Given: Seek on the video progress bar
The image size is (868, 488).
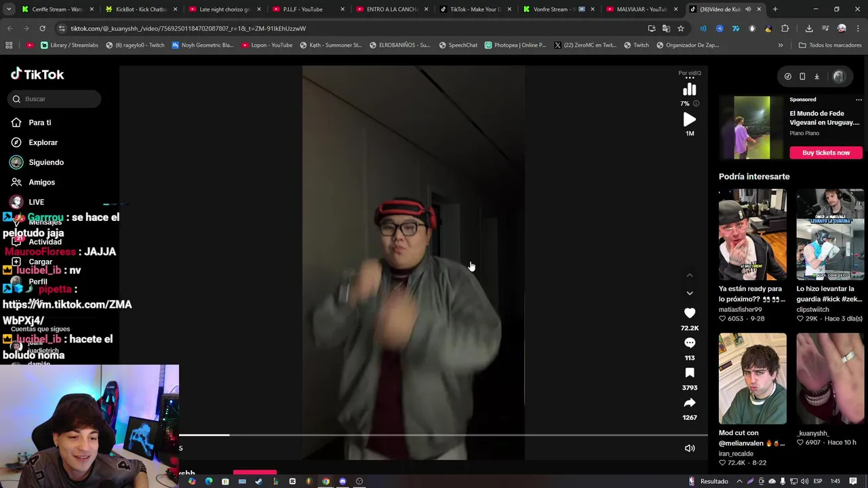Looking at the screenshot, I should coord(443,435).
